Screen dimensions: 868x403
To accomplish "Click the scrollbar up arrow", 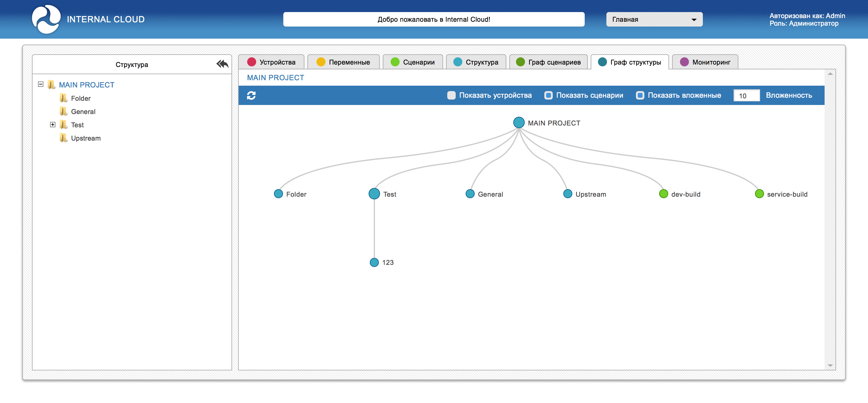I will pyautogui.click(x=830, y=74).
